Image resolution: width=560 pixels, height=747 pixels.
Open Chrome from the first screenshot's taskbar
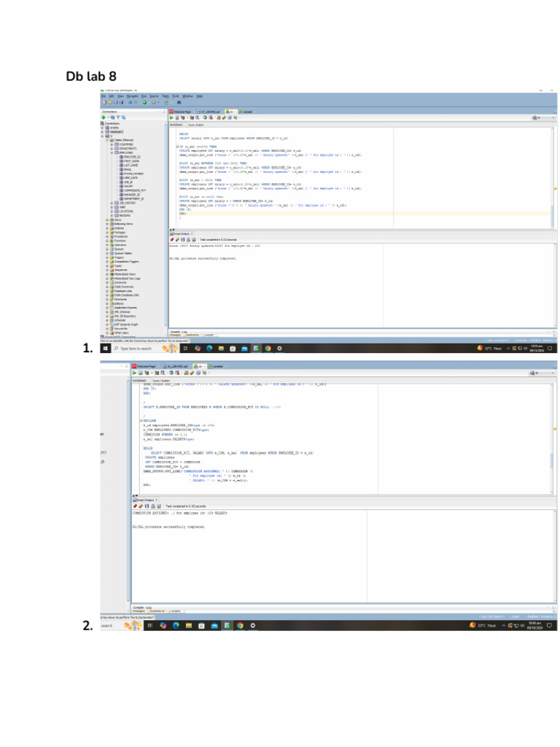point(268,349)
